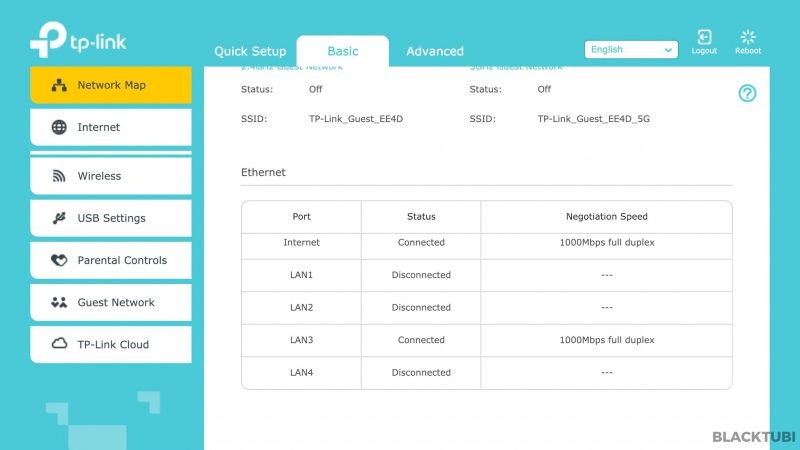Click the Reboot label
This screenshot has width=800, height=450.
[748, 51]
